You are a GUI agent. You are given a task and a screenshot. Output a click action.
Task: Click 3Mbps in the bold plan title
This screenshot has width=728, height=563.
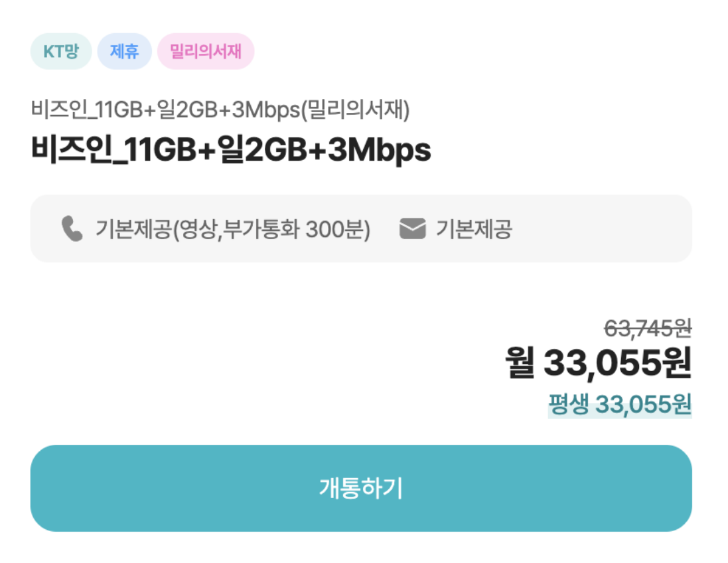380,151
